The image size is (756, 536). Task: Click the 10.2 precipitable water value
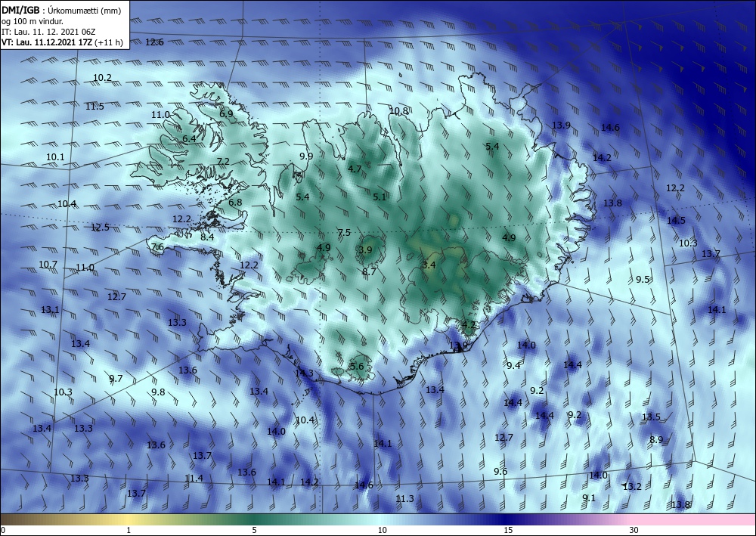(x=102, y=78)
